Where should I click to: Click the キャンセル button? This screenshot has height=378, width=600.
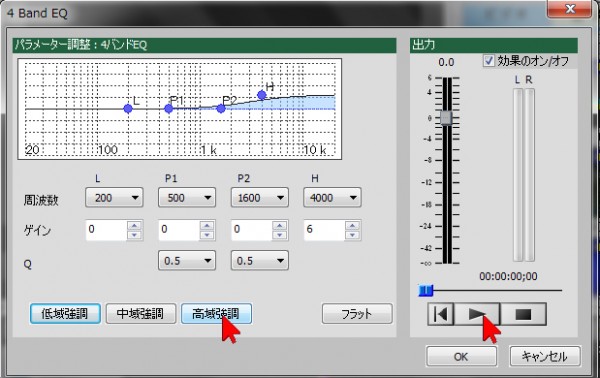[545, 357]
